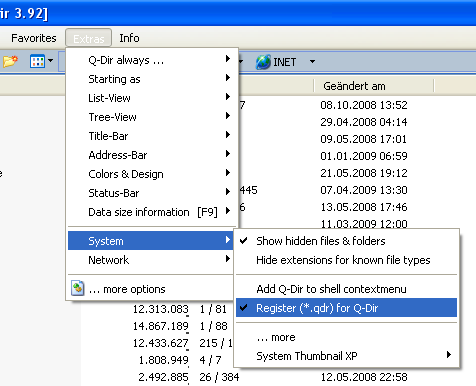Select row dated 21.05.2008 19:12
Screen dimensions: 476x386
[364, 173]
